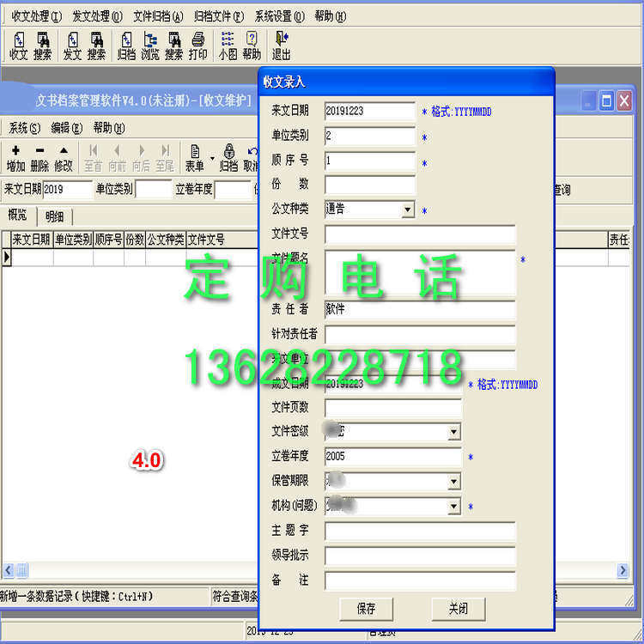
Task: Toggle the 小图 small-icons button
Action: 228,46
